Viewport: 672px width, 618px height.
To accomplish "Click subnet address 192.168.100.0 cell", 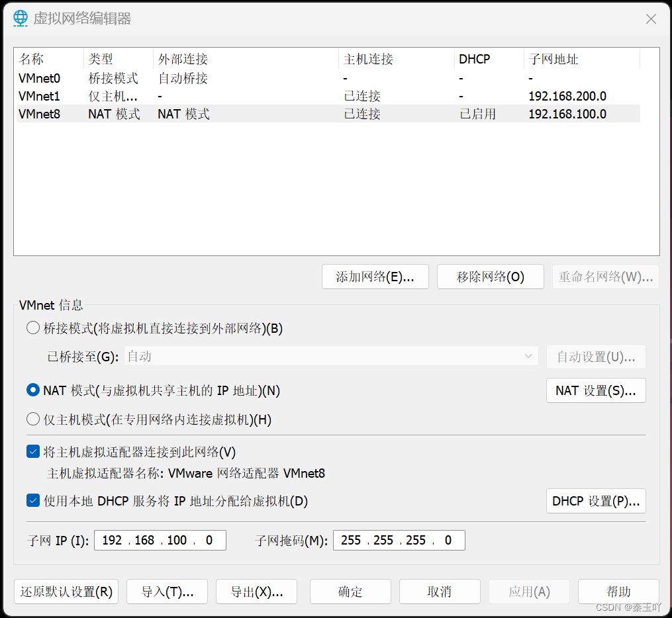I will tap(567, 114).
